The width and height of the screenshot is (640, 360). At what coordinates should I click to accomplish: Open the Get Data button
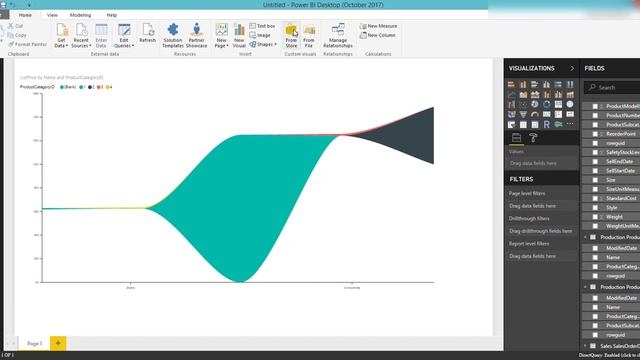(x=62, y=36)
